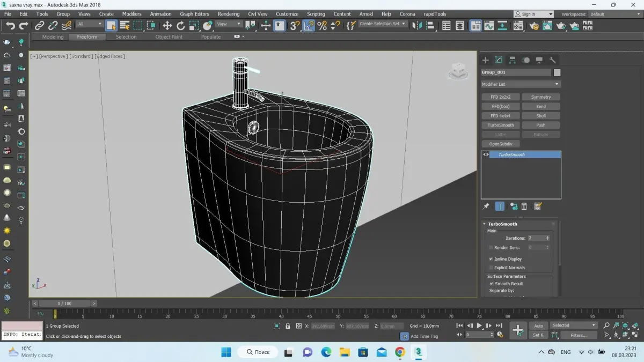Enable the Render Iters checkbox
Screen dimensions: 644x362
pos(491,247)
